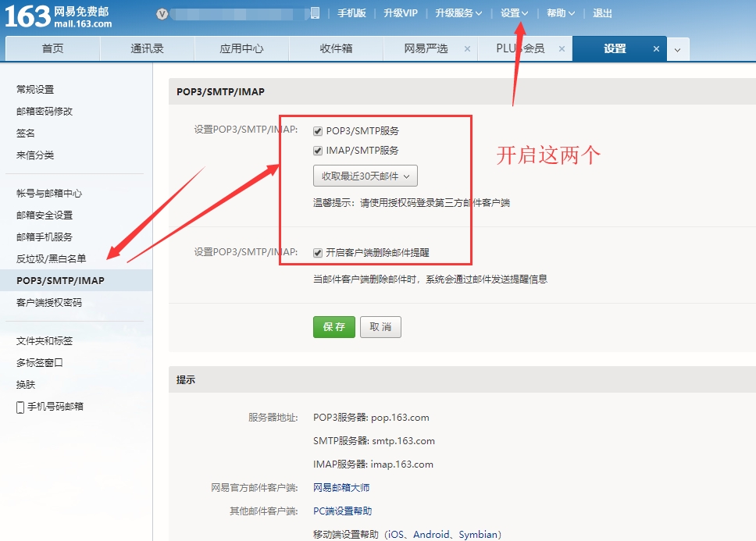
Task: Click the 163 mail logo
Action: pos(59,16)
